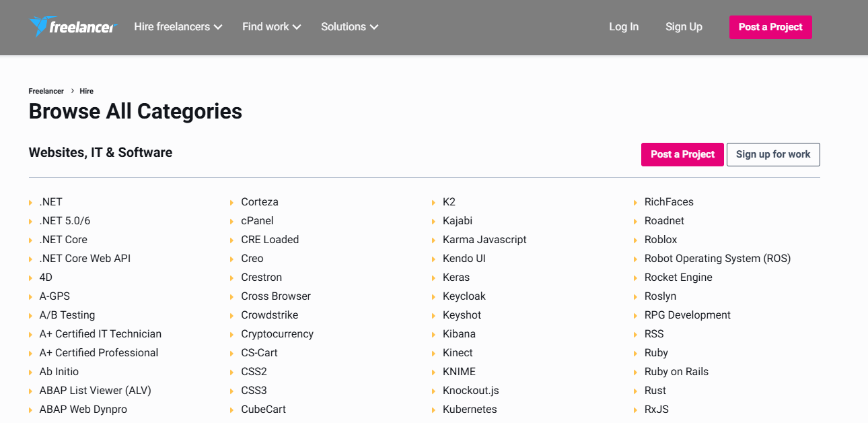Open the Find work dropdown menu

tap(271, 27)
